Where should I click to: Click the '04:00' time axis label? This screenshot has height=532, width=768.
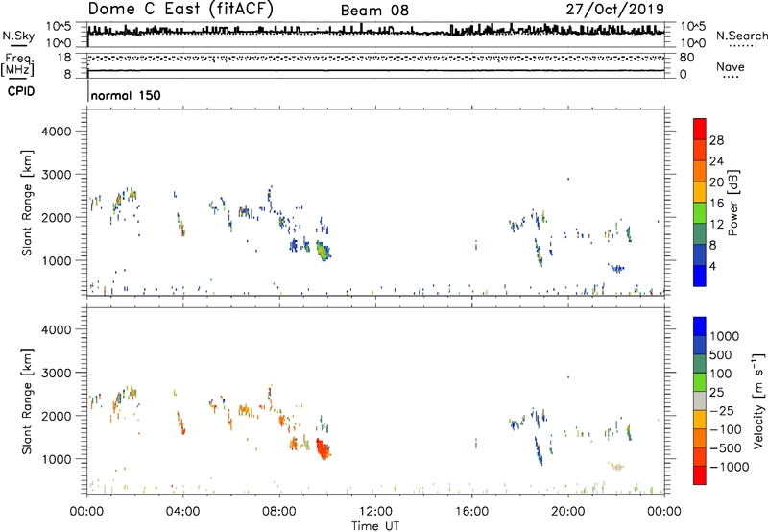(x=183, y=512)
